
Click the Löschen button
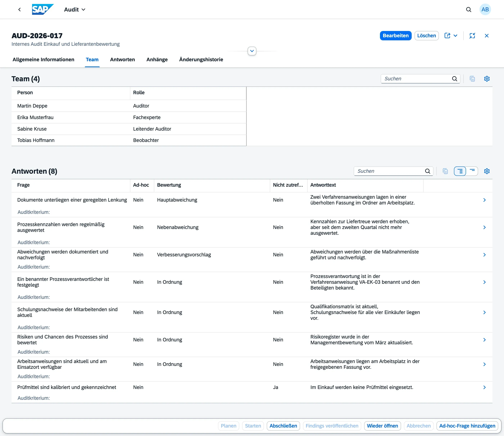click(426, 35)
